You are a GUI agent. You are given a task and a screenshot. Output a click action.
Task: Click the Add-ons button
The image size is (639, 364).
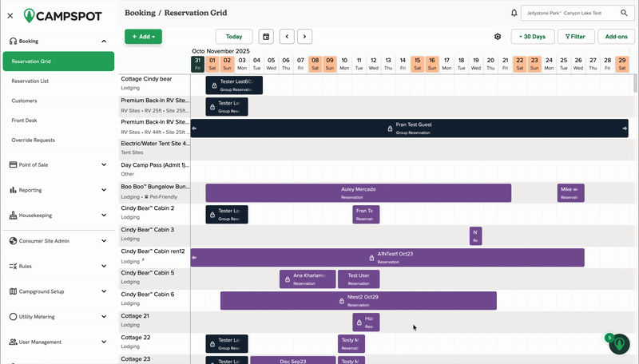coord(616,37)
